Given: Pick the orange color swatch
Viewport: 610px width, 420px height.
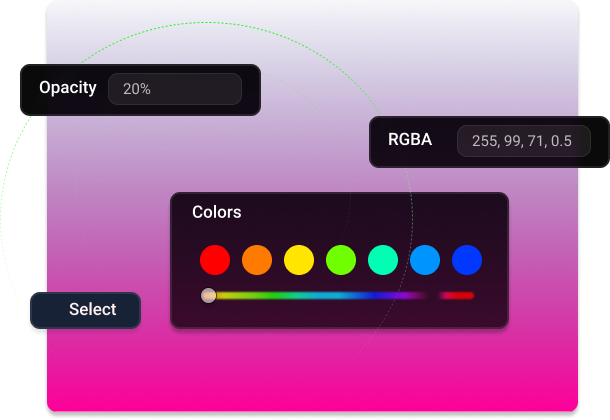Looking at the screenshot, I should (x=257, y=260).
